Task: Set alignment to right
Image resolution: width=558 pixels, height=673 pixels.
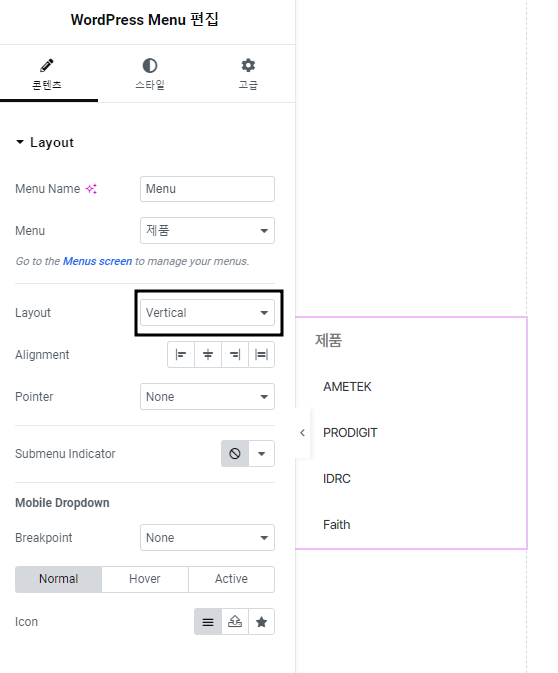Action: coord(235,355)
